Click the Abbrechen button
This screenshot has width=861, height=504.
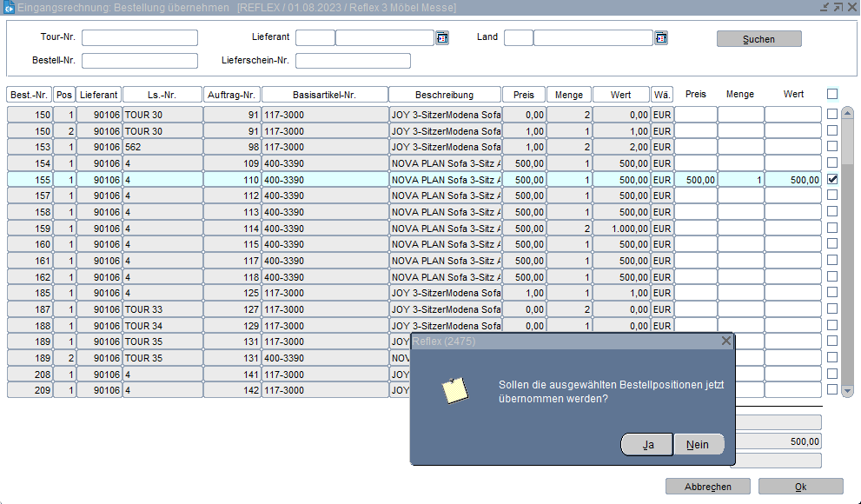click(707, 487)
